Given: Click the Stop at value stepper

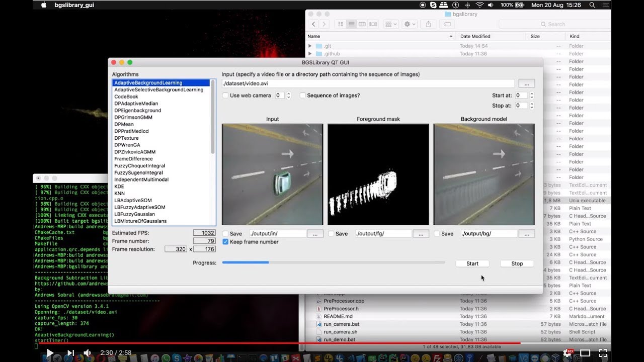Looking at the screenshot, I should click(x=532, y=106).
